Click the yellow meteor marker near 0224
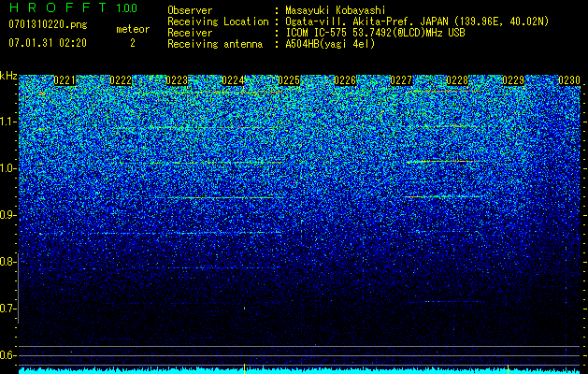 (245, 368)
